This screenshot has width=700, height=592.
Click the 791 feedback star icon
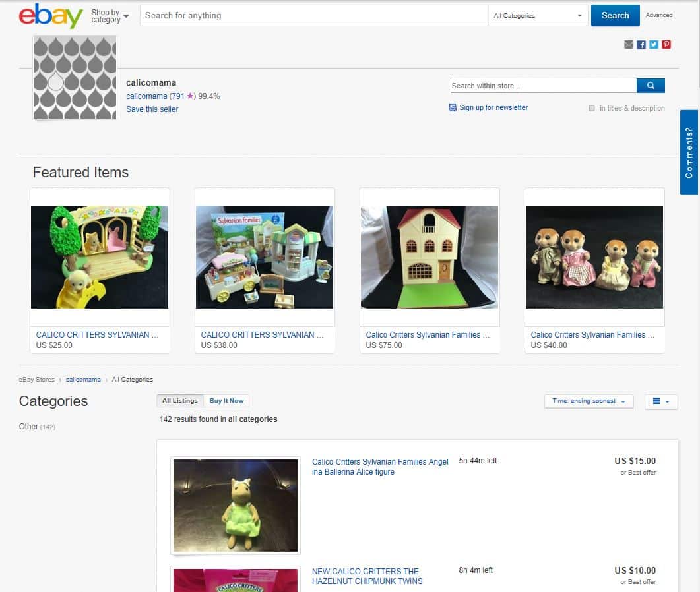point(190,96)
